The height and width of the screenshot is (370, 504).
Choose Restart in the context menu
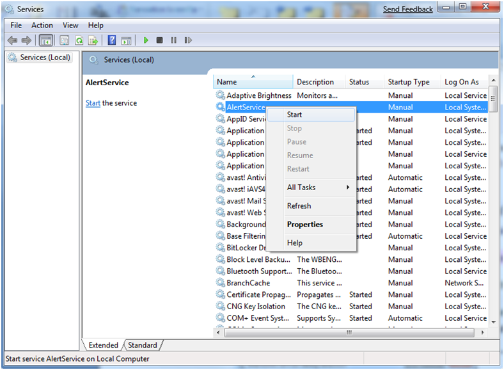pos(311,169)
